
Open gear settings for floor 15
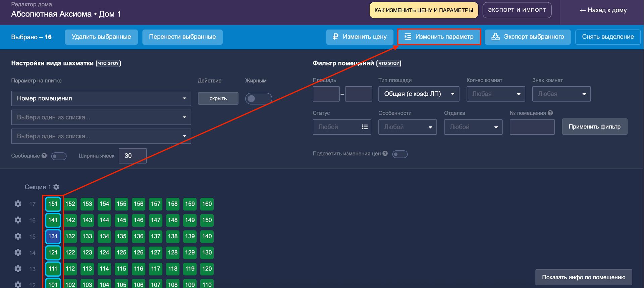[18, 236]
